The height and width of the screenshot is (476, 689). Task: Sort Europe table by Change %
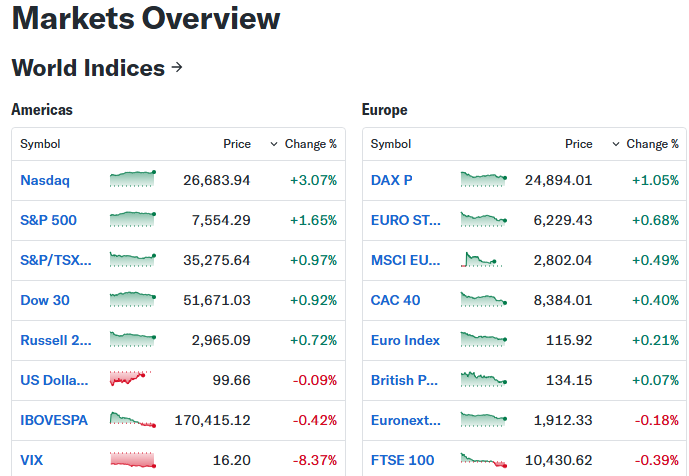tap(645, 144)
